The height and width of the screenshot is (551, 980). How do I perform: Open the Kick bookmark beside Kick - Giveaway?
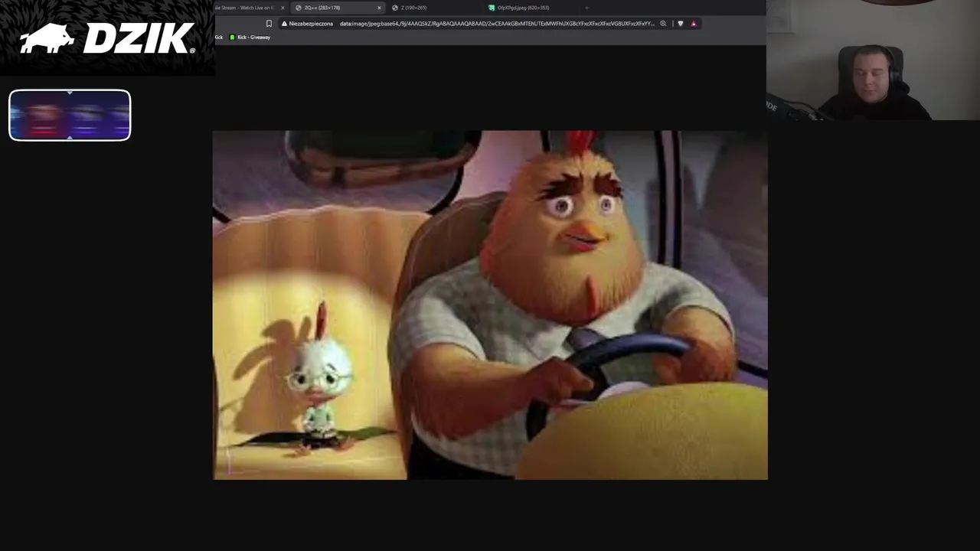219,37
